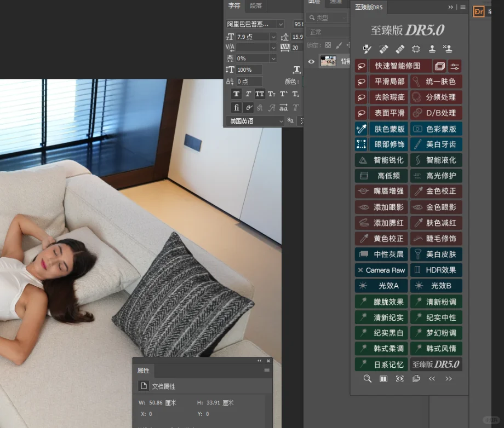The width and height of the screenshot is (504, 428).
Task: Select the healing brush bandage icon in DR5
Action: [x=400, y=49]
